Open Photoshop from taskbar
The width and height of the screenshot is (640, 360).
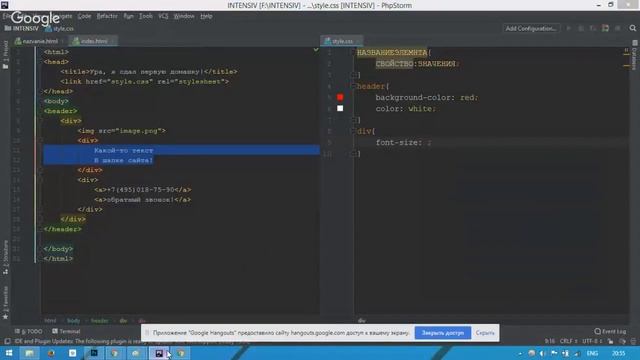click(x=93, y=353)
